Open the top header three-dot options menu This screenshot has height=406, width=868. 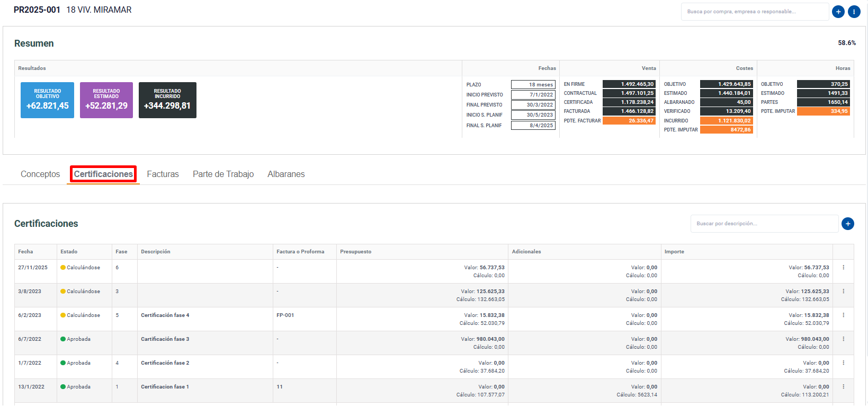[854, 12]
